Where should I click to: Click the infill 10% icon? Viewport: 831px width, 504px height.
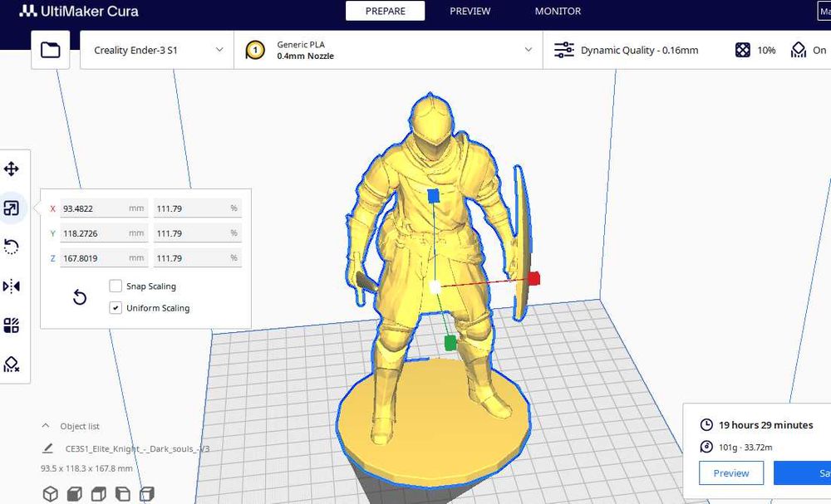point(743,50)
